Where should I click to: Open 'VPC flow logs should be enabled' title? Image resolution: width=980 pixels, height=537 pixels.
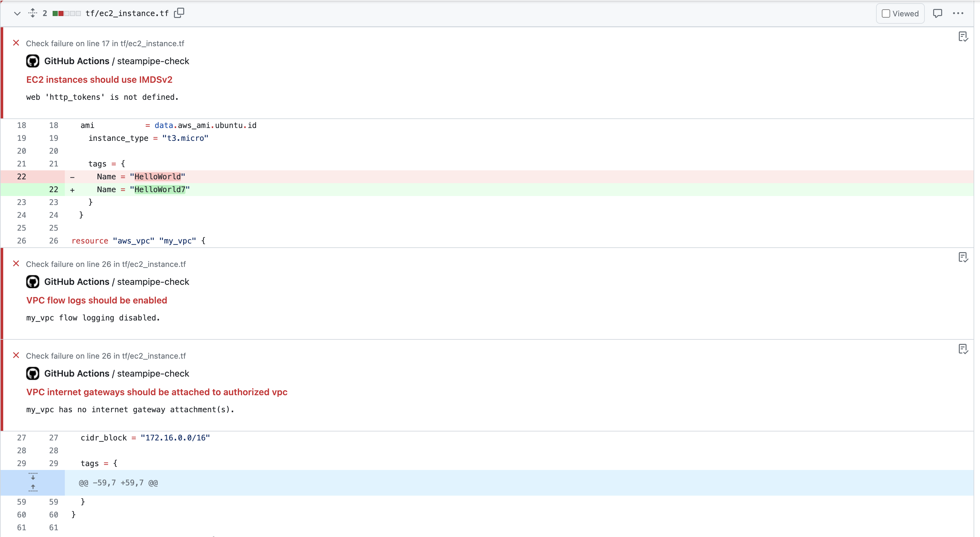pos(96,300)
